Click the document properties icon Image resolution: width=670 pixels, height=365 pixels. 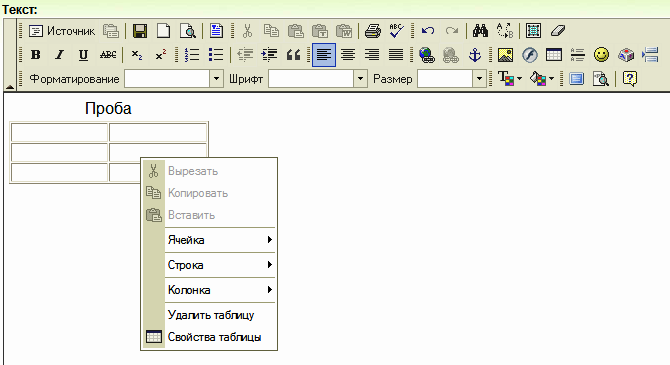tap(216, 31)
